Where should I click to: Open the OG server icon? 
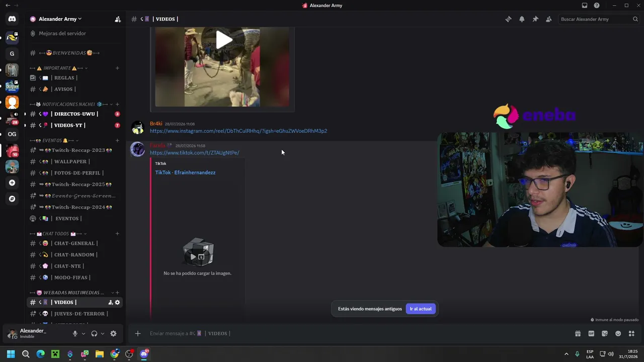12,134
